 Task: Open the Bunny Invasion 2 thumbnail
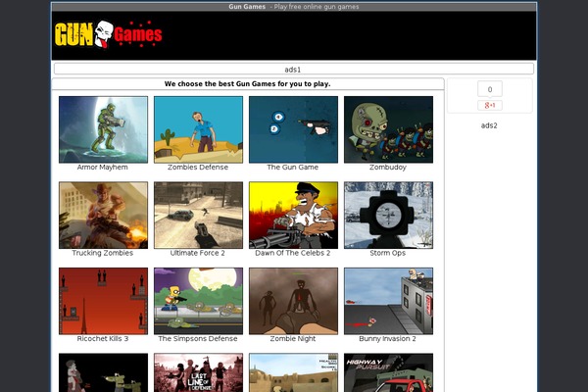click(x=388, y=301)
